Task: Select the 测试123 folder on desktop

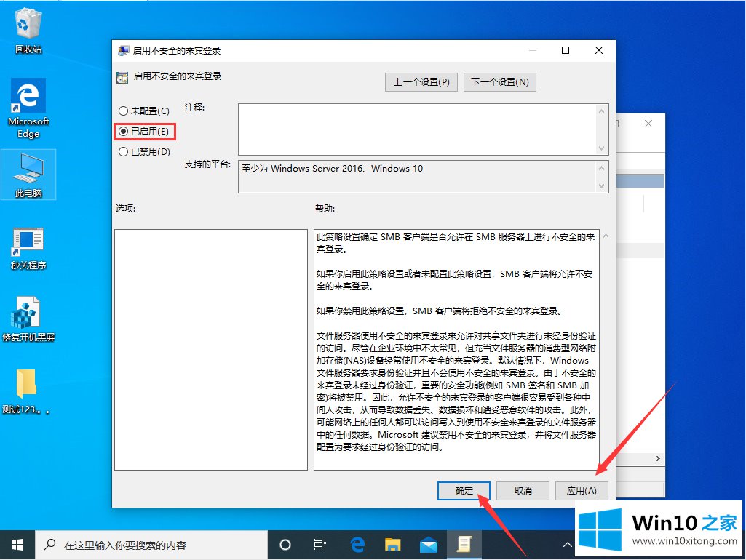Action: (x=26, y=391)
